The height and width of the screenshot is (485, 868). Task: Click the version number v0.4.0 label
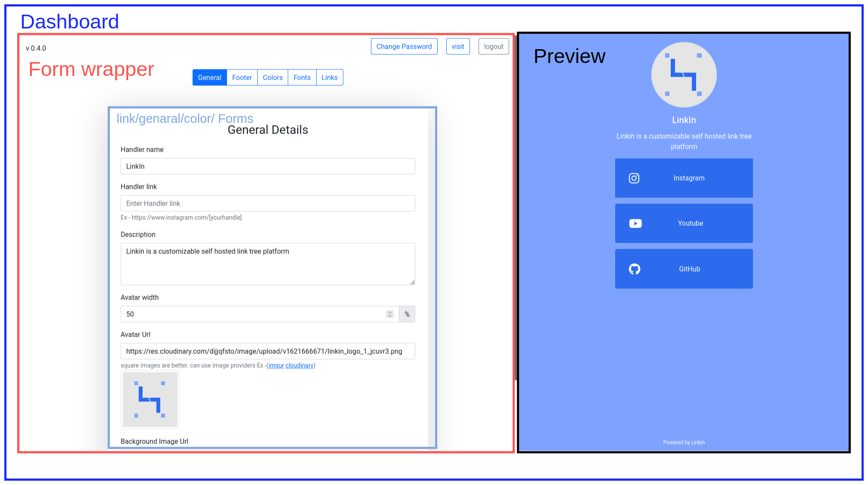coord(36,48)
